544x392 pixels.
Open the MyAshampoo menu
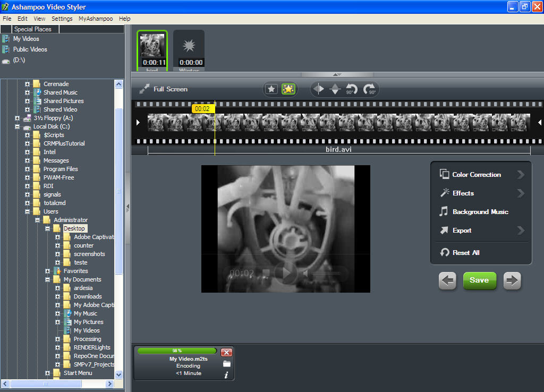[96, 19]
